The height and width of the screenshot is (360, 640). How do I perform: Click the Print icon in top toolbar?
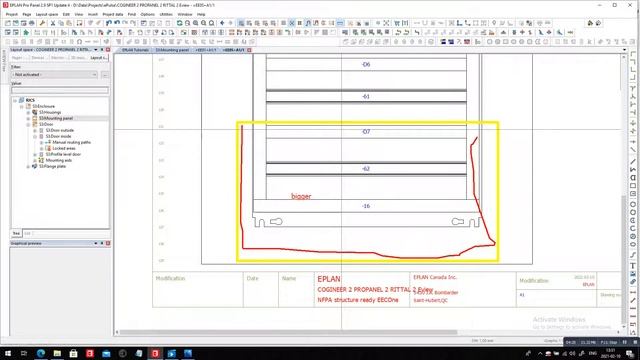(x=31, y=23)
